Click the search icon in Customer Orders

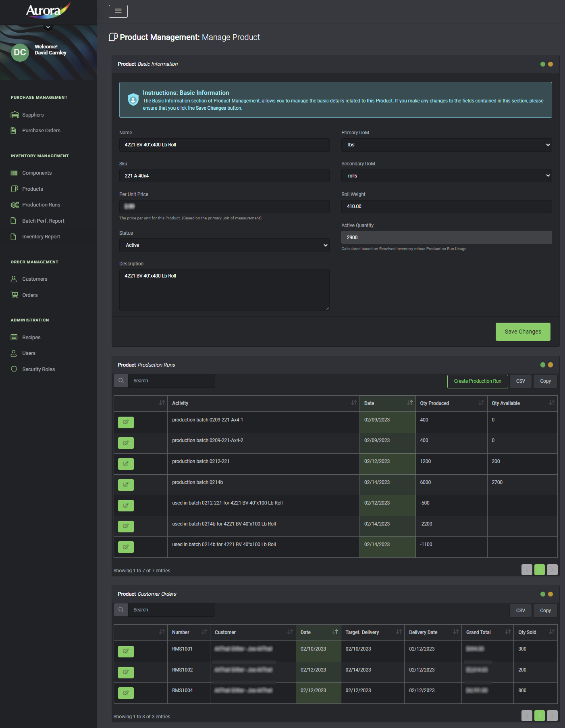[x=121, y=610]
